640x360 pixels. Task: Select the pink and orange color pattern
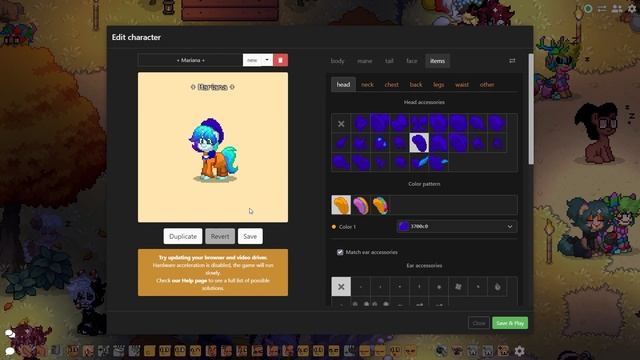[x=361, y=205]
